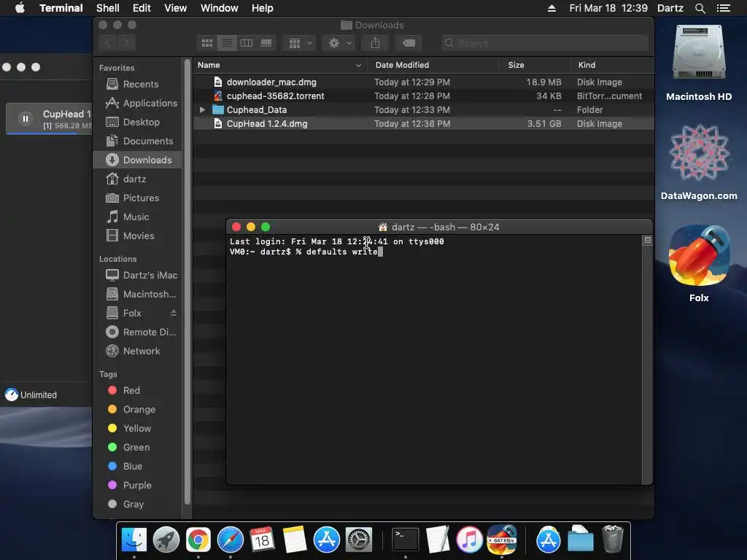Click Finder Edit Tags toolbar button
Screen dimensions: 747x560
(409, 43)
